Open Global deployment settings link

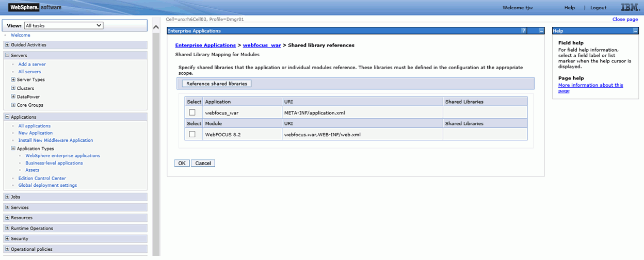[47, 185]
